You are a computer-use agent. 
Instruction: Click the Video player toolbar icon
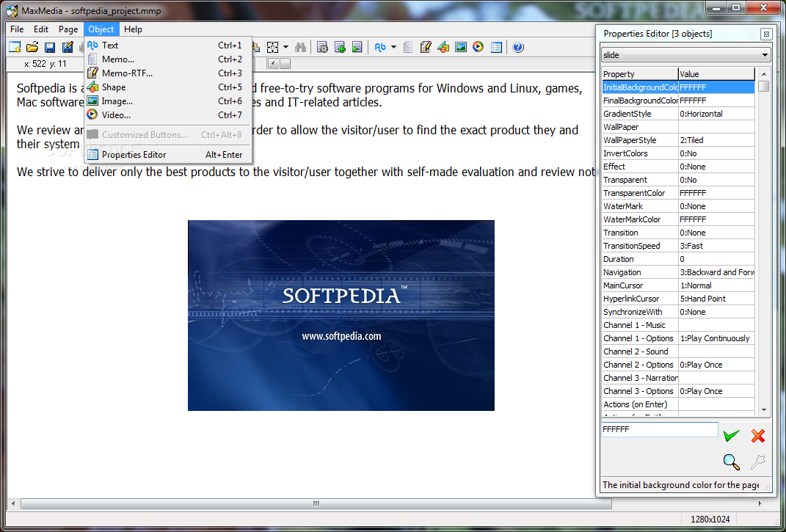click(478, 47)
